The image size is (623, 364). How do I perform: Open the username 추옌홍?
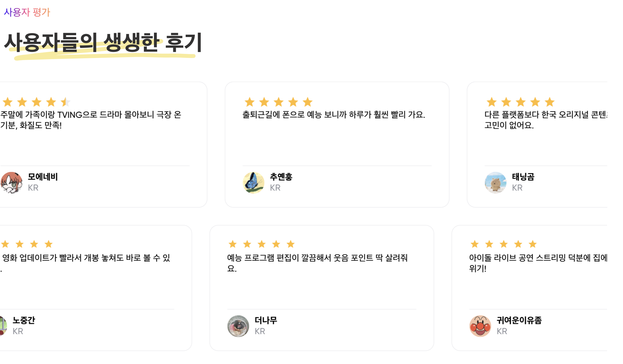pos(281,177)
